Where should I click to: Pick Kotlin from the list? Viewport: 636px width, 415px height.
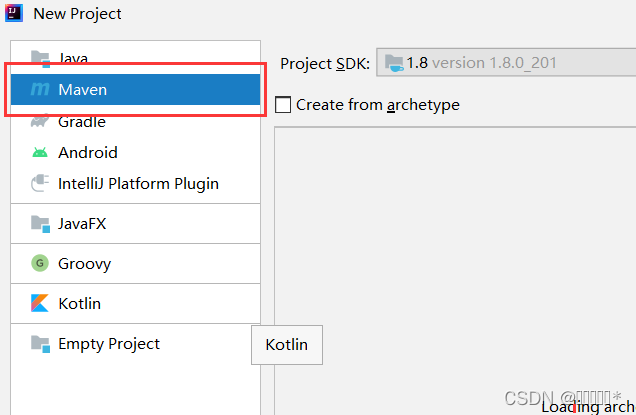pyautogui.click(x=135, y=303)
